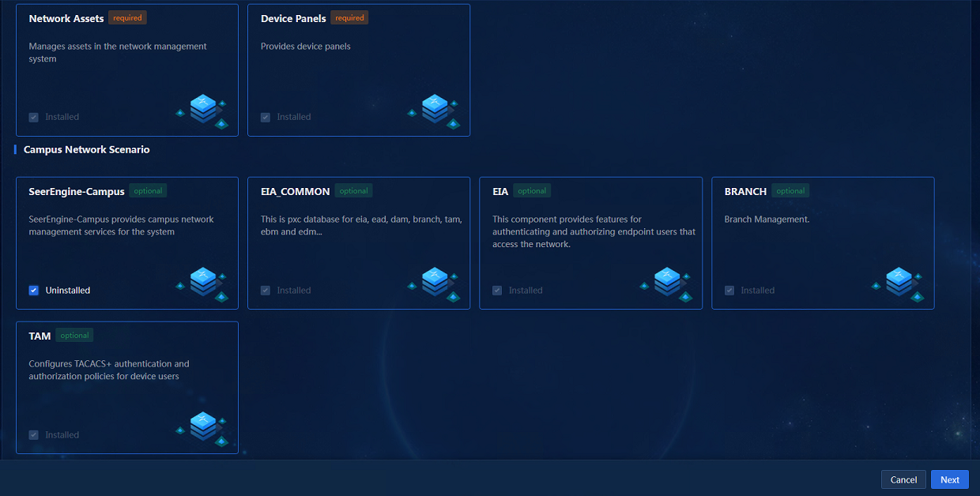The width and height of the screenshot is (980, 496).
Task: Click the optional tag next to EIA
Action: click(x=532, y=190)
